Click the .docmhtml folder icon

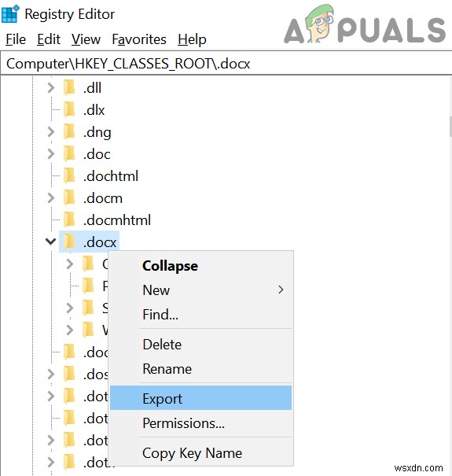69,220
